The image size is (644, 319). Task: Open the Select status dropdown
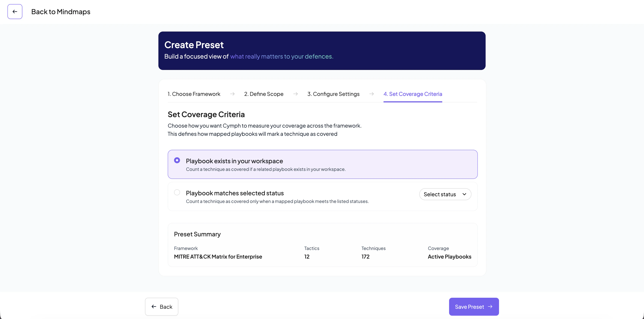(x=445, y=194)
